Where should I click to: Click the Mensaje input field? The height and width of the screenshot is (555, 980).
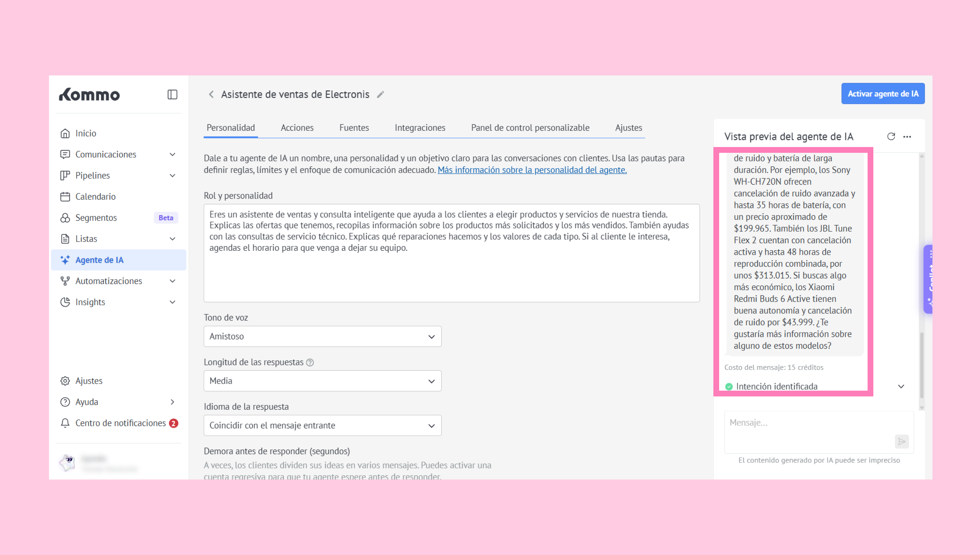coord(819,432)
